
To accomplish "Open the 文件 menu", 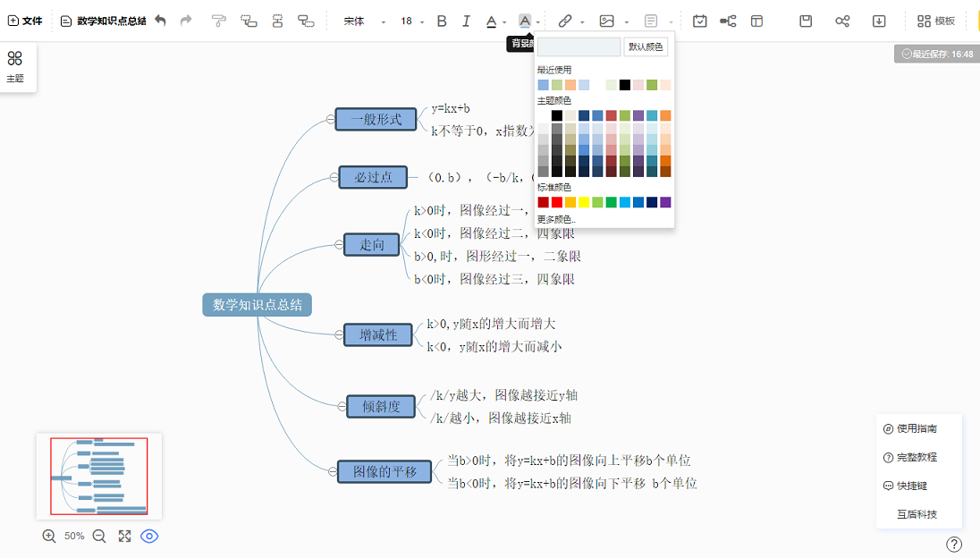I will click(25, 21).
